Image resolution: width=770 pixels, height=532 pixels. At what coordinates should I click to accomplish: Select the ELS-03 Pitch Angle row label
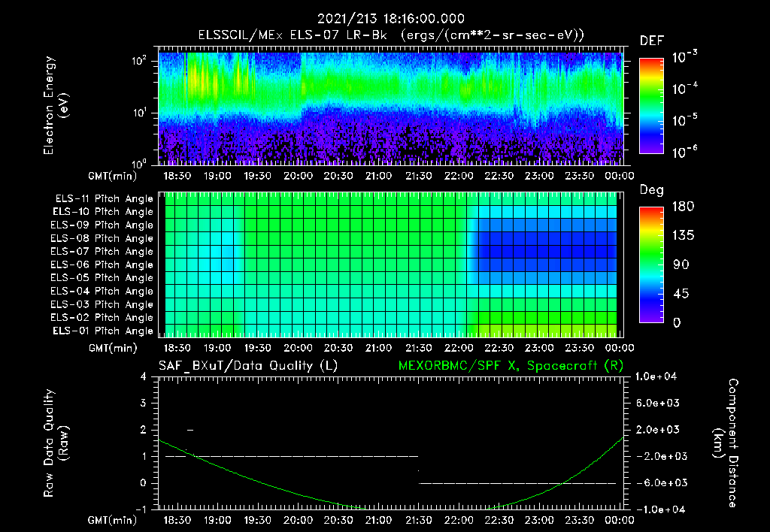tap(102, 305)
